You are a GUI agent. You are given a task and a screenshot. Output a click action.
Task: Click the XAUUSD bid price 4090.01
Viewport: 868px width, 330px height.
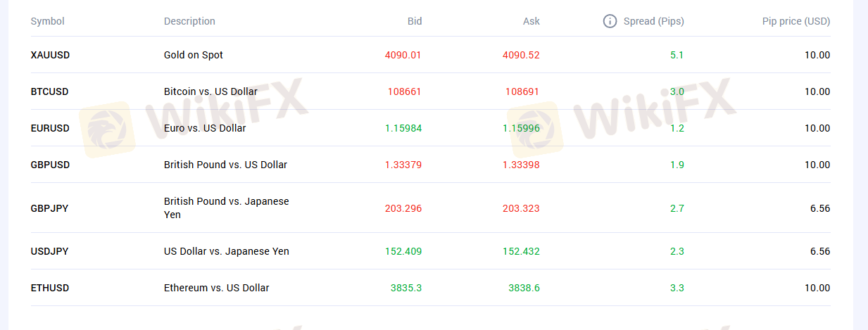point(403,55)
